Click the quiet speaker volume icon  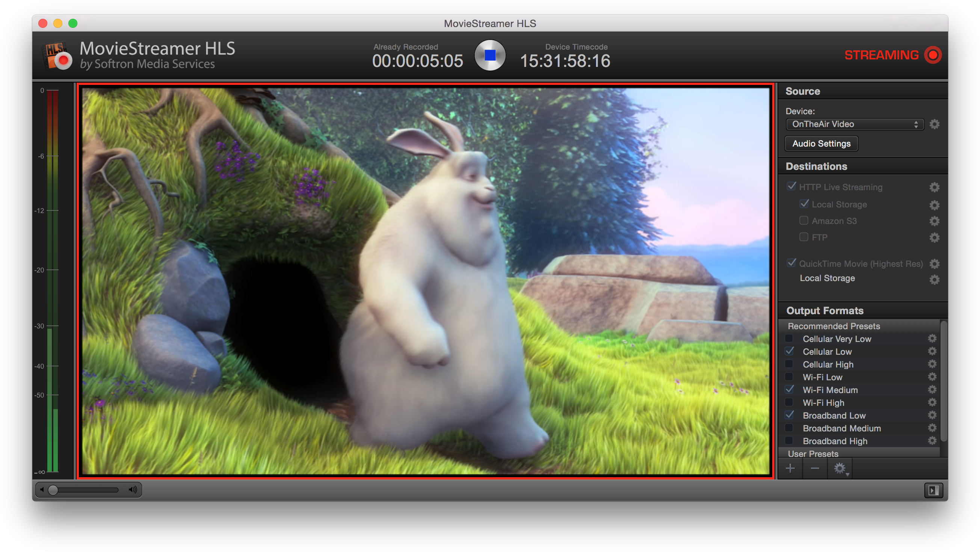[x=42, y=490]
